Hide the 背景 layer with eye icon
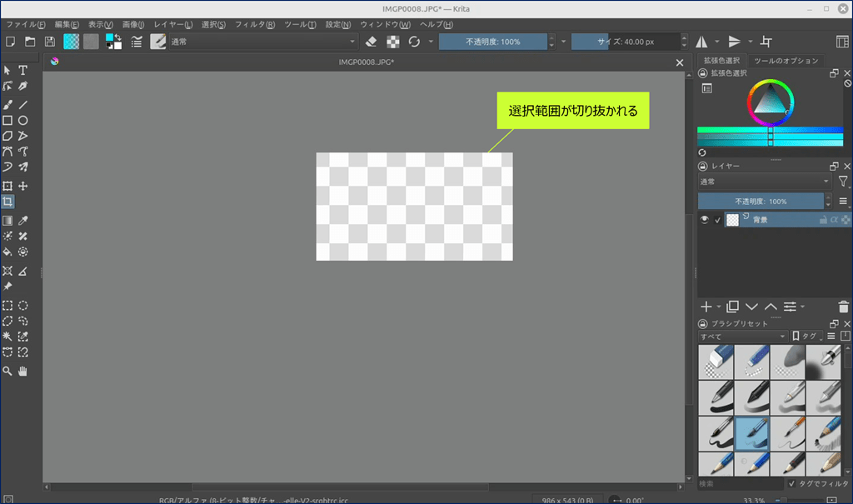This screenshot has height=504, width=853. point(705,220)
